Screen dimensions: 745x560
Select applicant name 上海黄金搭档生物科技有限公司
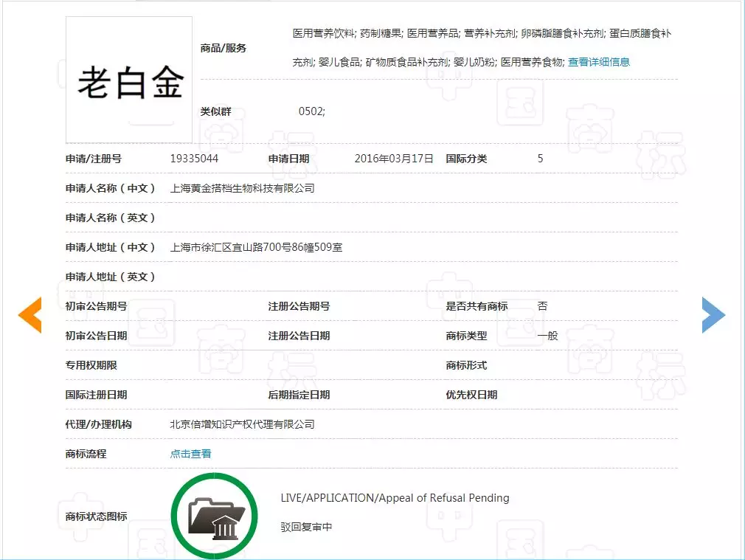tap(242, 188)
